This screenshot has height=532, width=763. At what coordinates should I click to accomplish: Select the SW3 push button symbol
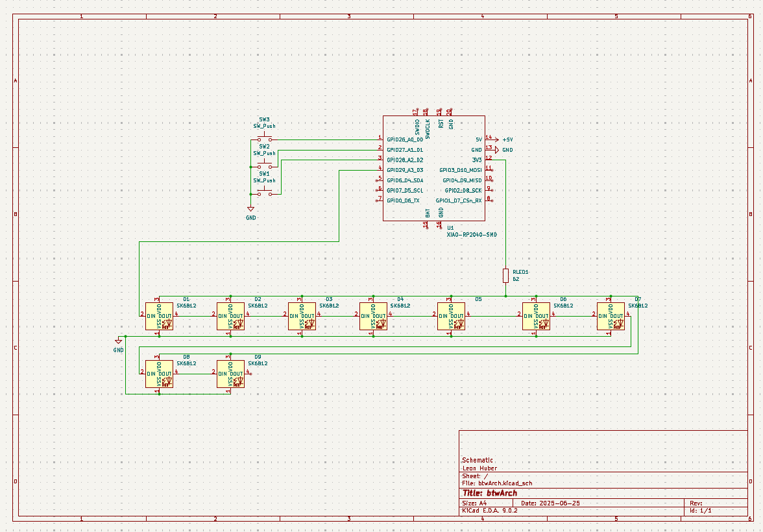pyautogui.click(x=265, y=138)
